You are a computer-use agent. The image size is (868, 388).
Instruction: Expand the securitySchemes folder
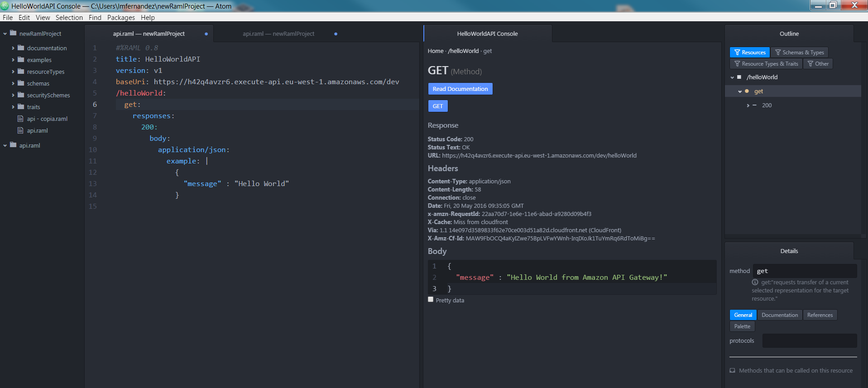[x=13, y=95]
